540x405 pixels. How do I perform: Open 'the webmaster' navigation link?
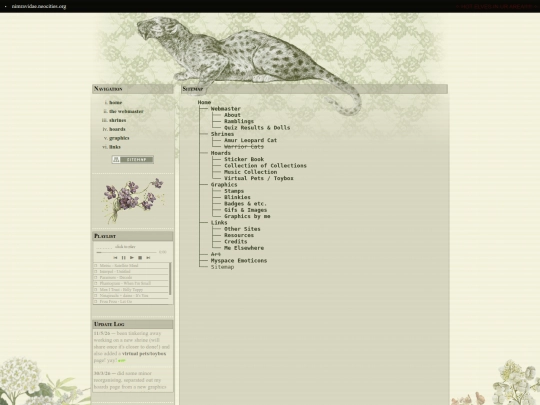126,111
